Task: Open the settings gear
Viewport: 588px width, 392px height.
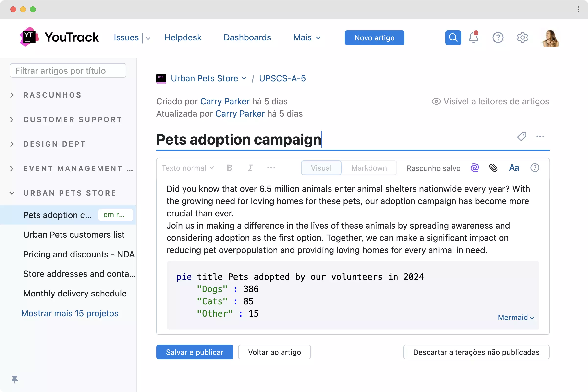Action: click(x=522, y=38)
